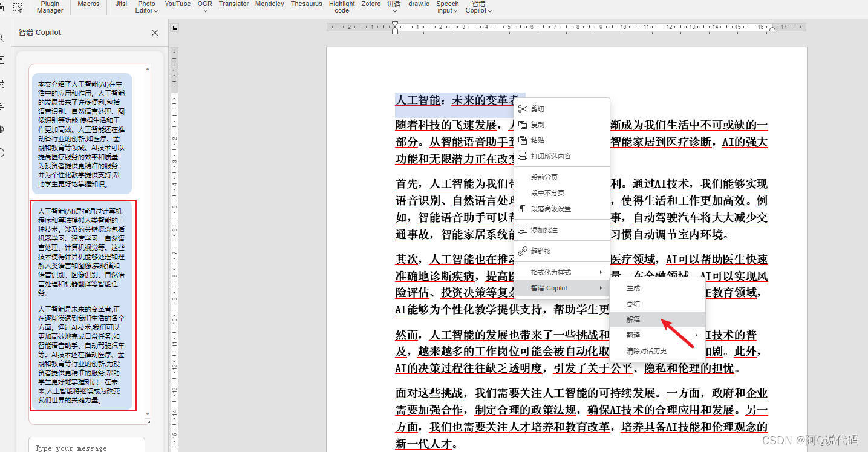Screen dimensions: 868x452
Task: Choose 打印所选内容 print selection option
Action: (x=561, y=156)
